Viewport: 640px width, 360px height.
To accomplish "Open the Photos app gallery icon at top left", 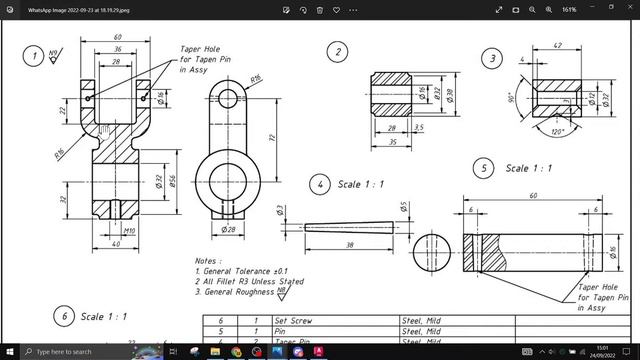I will [10, 10].
